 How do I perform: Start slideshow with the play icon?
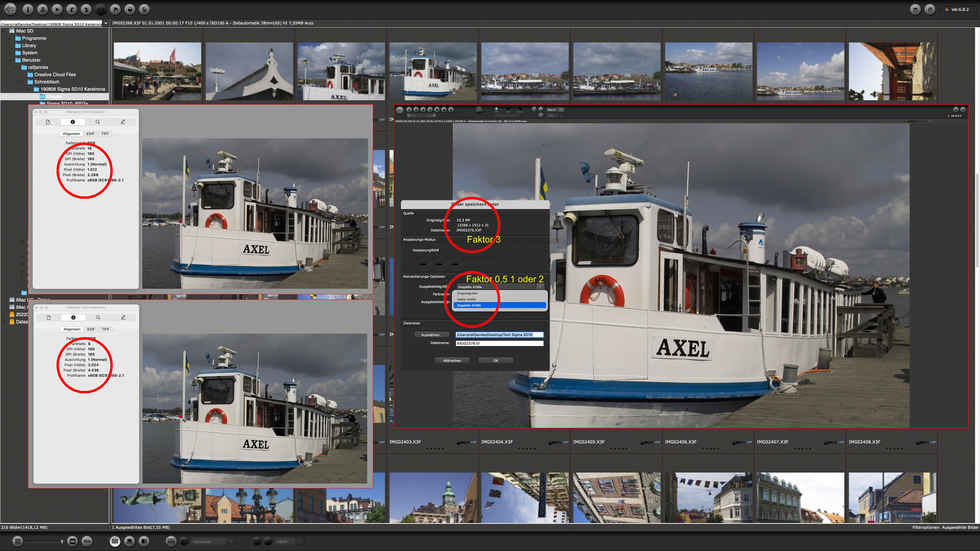[57, 9]
